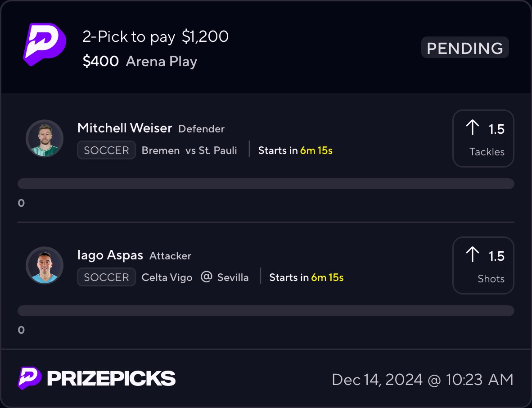Click the Iago Aspas player name
The height and width of the screenshot is (408, 532).
110,255
